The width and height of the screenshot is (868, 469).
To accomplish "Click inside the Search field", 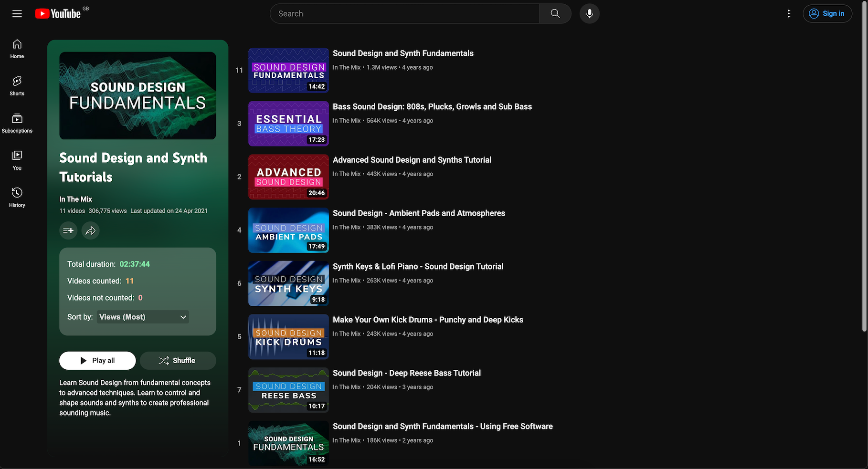I will click(x=405, y=13).
